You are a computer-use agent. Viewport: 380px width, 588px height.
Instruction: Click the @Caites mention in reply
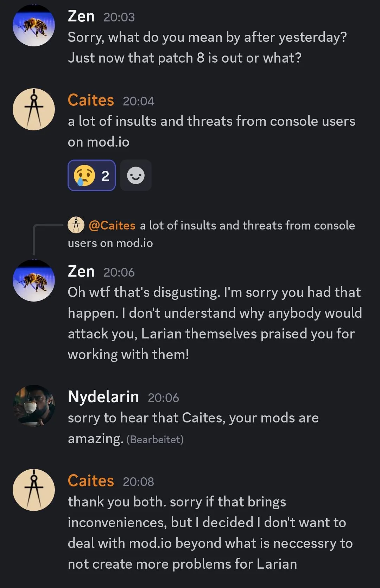coord(112,225)
